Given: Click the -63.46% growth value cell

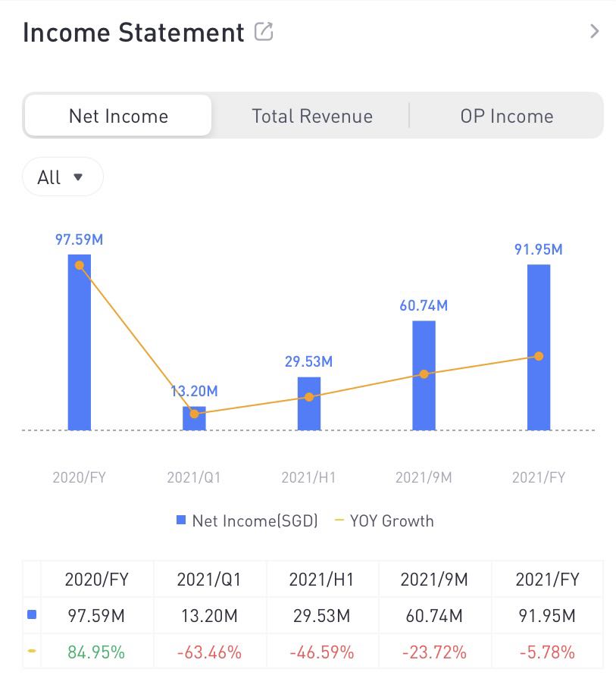Looking at the screenshot, I should tap(208, 651).
